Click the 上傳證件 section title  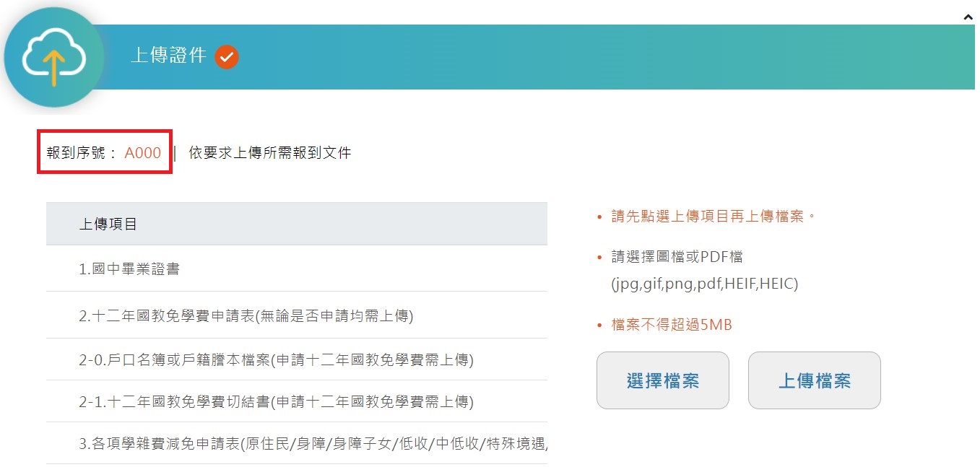click(168, 56)
